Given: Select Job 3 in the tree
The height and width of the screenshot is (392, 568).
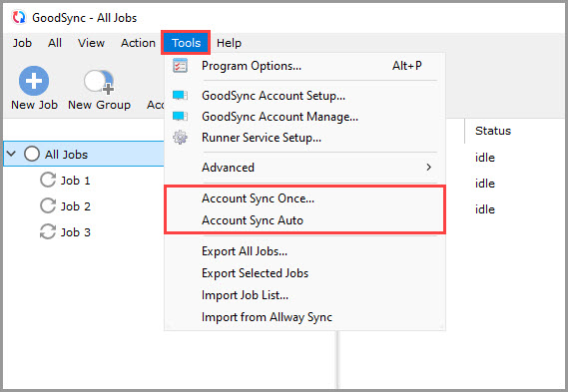Looking at the screenshot, I should [75, 232].
